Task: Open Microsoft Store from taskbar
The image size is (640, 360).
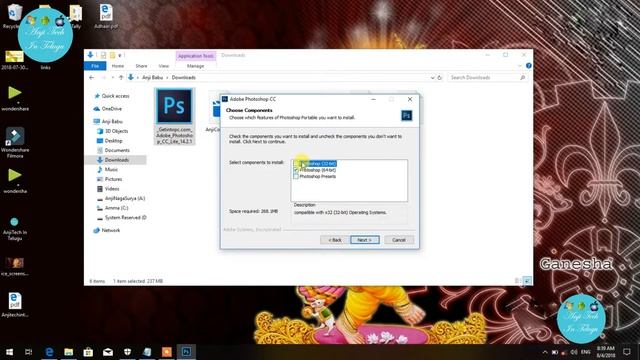Action: point(88,352)
